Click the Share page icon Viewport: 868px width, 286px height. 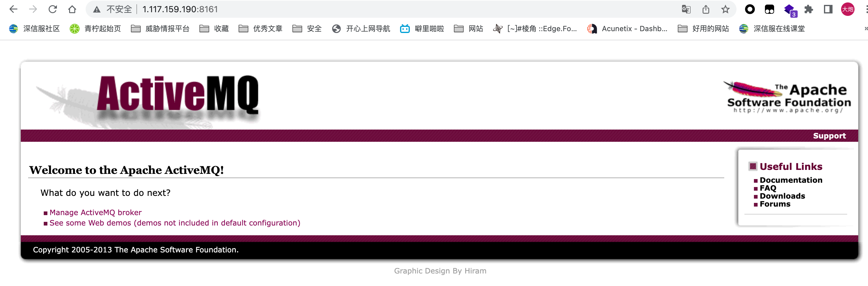click(x=706, y=9)
